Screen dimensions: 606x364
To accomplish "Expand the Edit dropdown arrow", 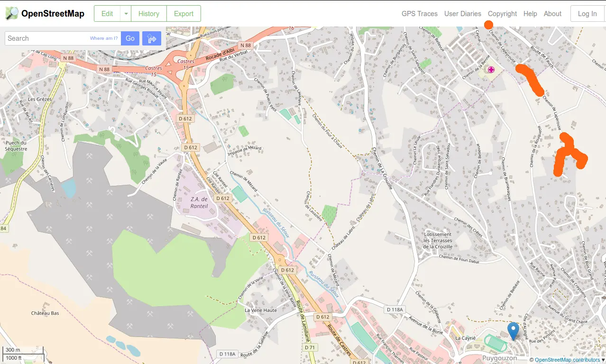I will (126, 14).
